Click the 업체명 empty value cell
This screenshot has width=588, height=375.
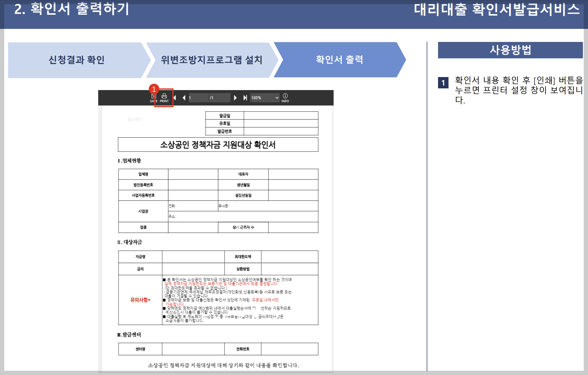193,174
